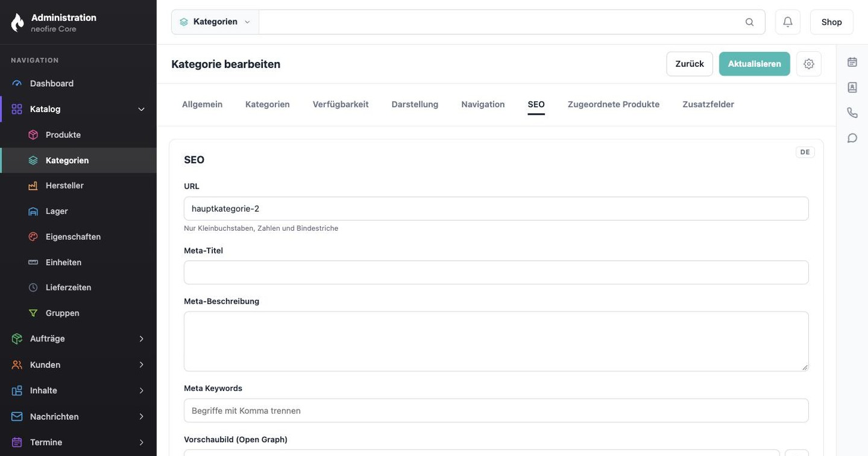Expand the Inhalte menu section
The height and width of the screenshot is (456, 868).
142,390
